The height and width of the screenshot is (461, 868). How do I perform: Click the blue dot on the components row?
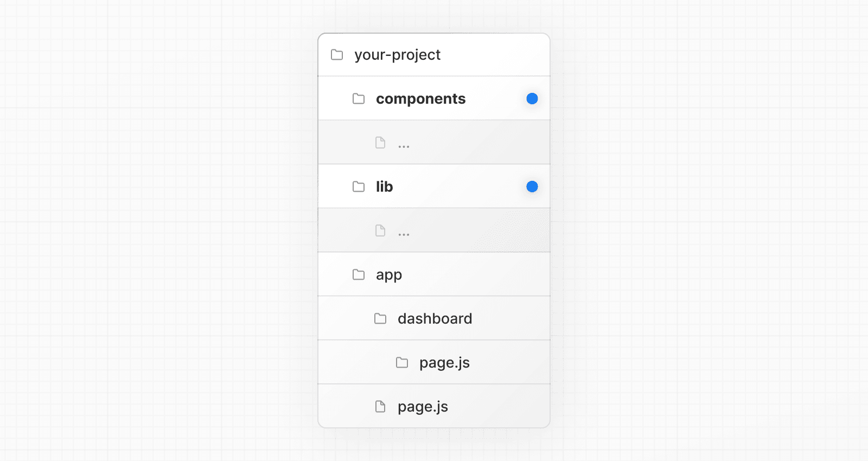coord(532,99)
